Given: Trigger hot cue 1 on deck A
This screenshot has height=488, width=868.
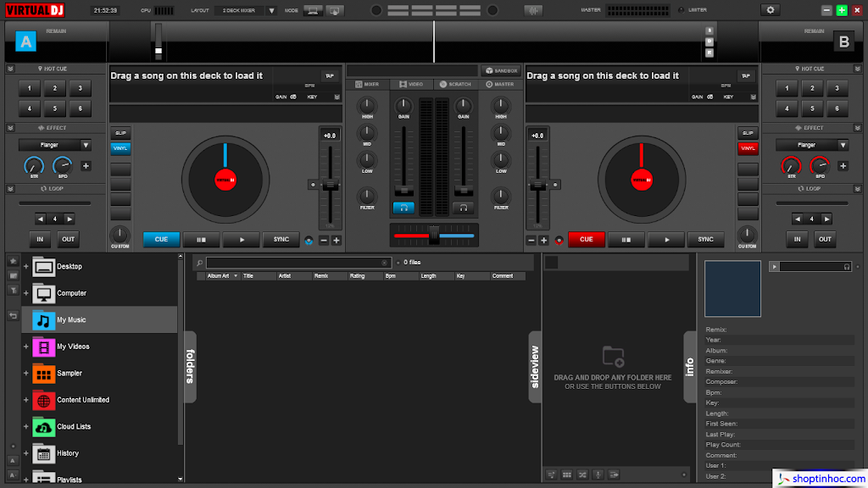Looking at the screenshot, I should [30, 88].
